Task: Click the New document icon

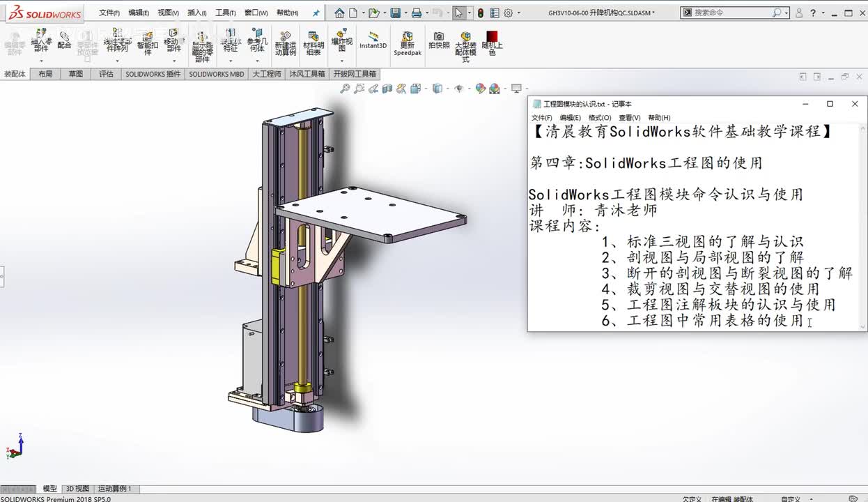Action: coord(353,13)
